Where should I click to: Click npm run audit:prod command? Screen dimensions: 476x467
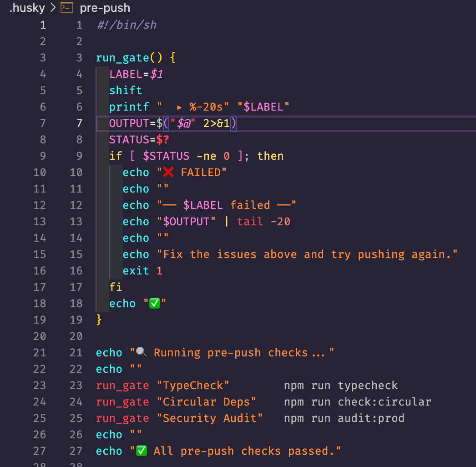pyautogui.click(x=344, y=418)
